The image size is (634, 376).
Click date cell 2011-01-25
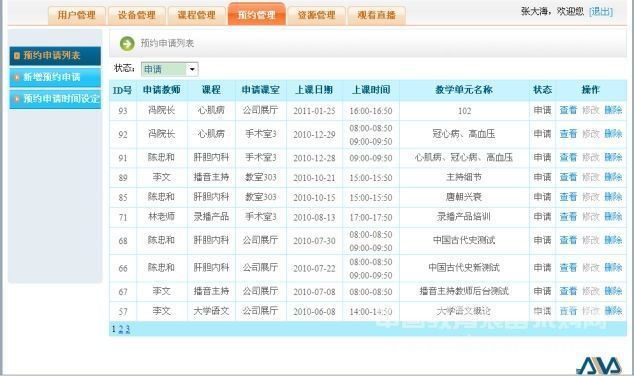pos(314,111)
